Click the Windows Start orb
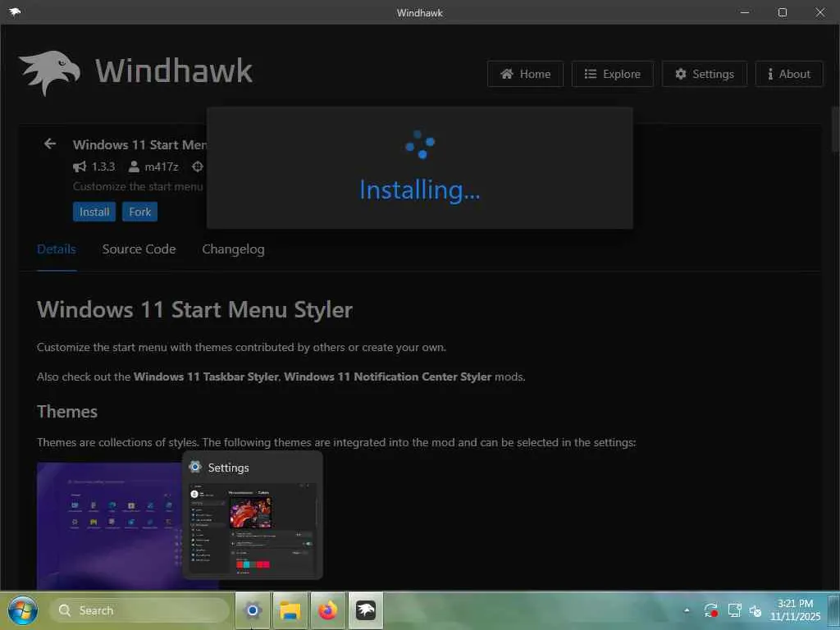The width and height of the screenshot is (840, 630). (x=22, y=610)
